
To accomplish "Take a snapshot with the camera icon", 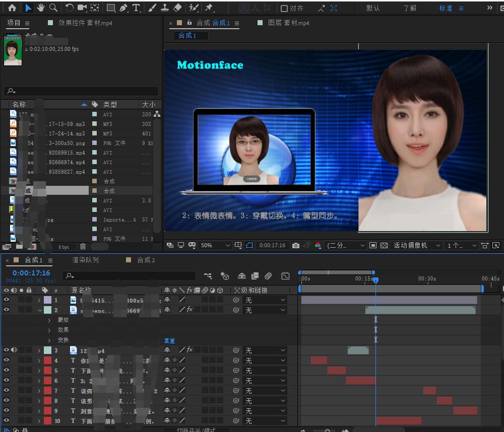I will tap(296, 246).
